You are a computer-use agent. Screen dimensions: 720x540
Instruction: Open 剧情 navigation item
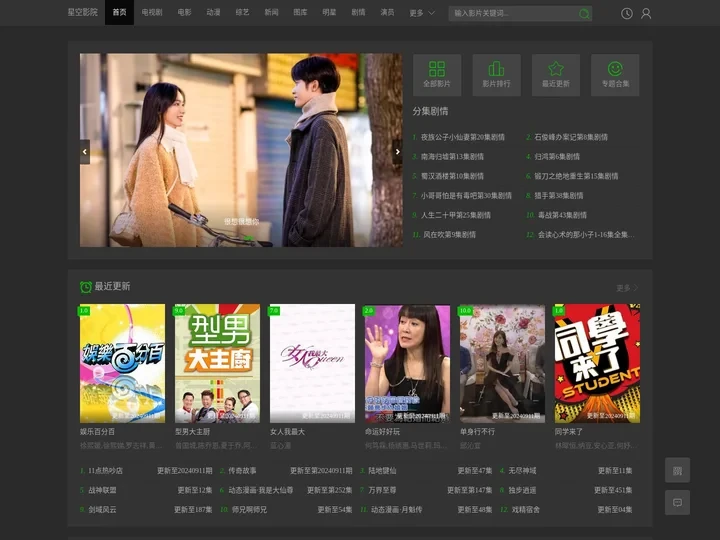point(358,12)
